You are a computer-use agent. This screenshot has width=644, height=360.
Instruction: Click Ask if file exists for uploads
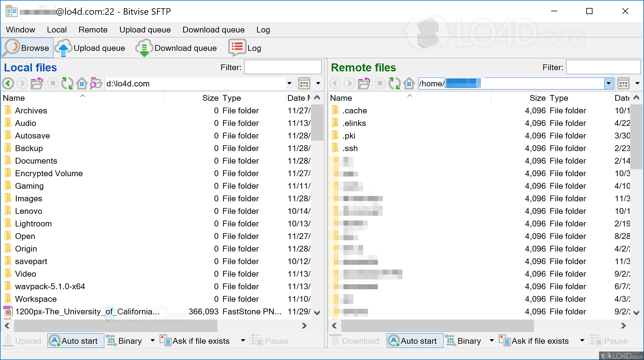click(195, 341)
